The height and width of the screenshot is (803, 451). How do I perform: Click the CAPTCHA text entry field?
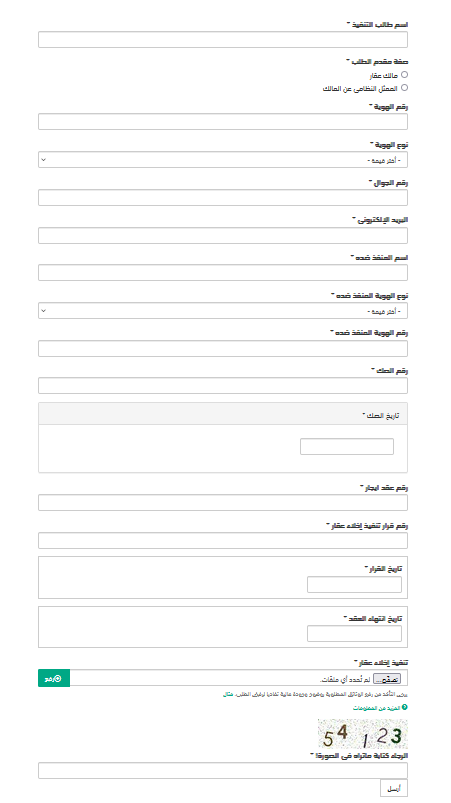[223, 770]
